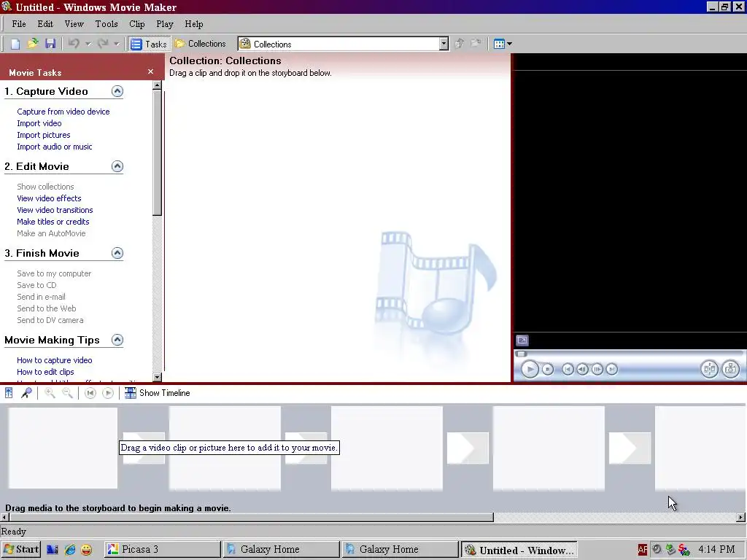747x560 pixels.
Task: Click the Show Timeline button
Action: (158, 393)
